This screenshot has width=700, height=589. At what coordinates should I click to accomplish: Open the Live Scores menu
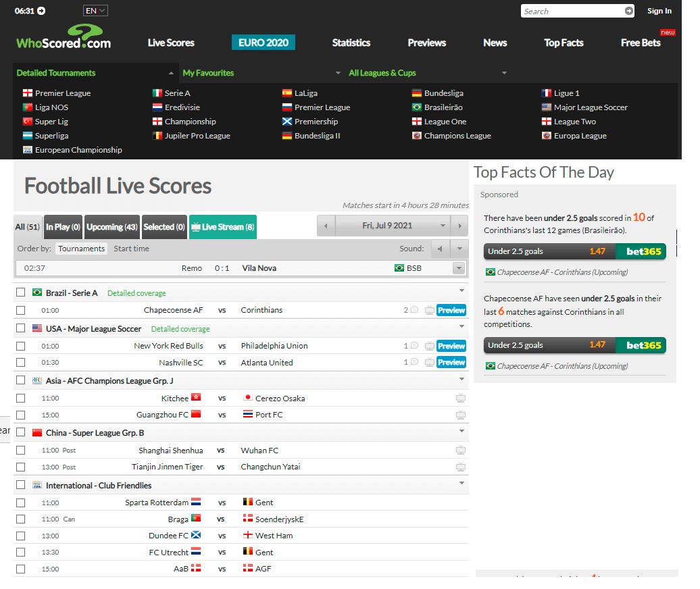[x=171, y=43]
